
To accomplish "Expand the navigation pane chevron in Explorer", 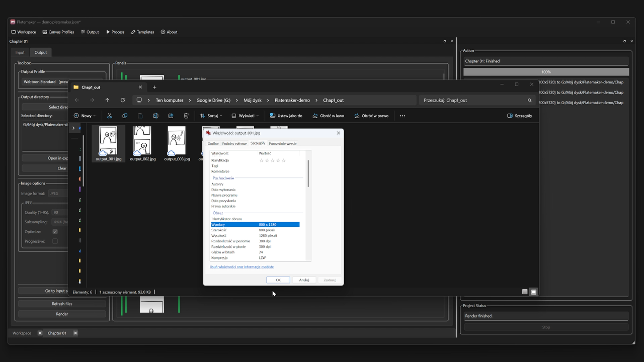I will tap(73, 128).
